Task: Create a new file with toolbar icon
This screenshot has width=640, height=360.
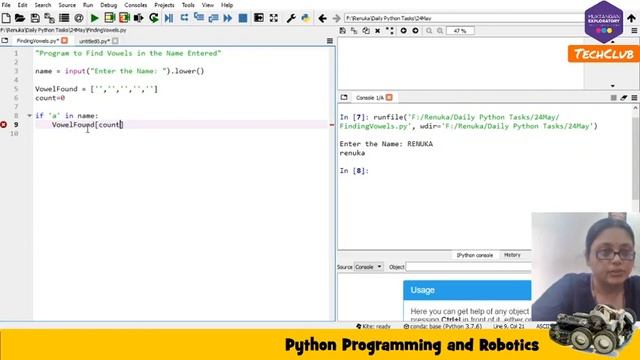Action: coord(6,18)
